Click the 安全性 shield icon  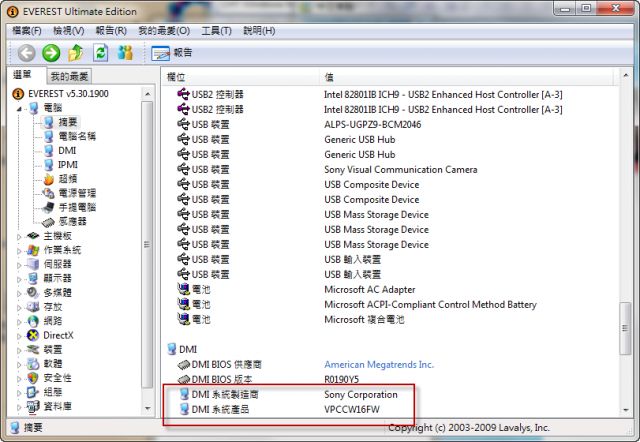point(33,378)
